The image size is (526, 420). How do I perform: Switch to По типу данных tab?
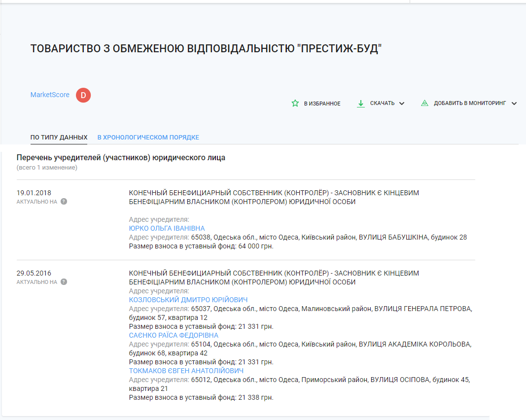tap(59, 138)
